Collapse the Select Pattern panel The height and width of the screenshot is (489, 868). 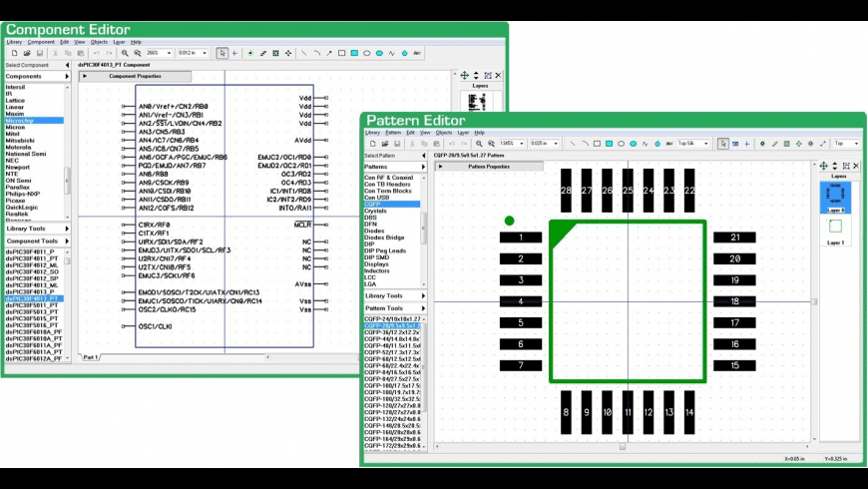tap(423, 156)
